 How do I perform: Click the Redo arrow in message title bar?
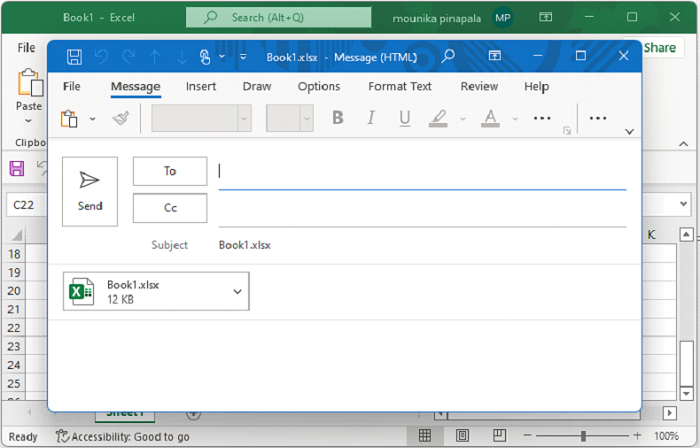tap(129, 57)
